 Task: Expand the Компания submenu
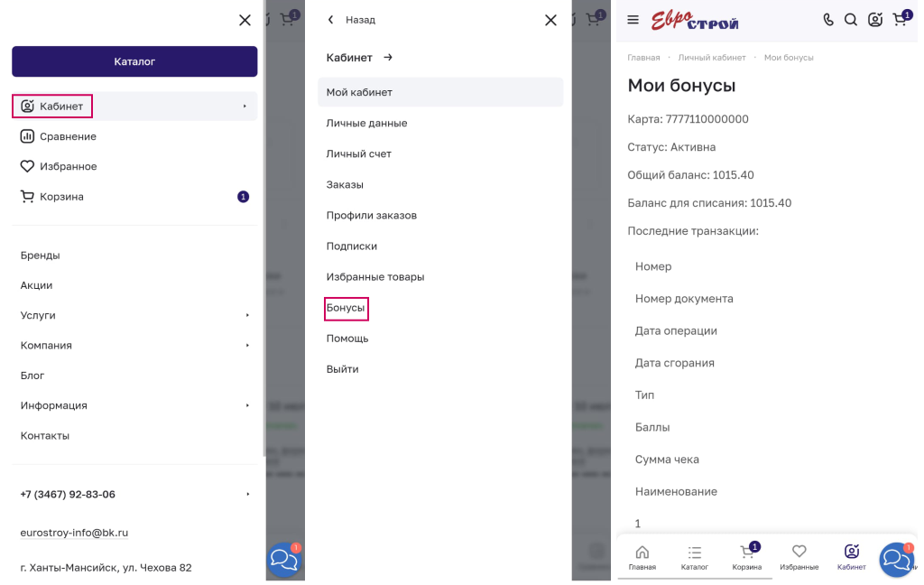(x=134, y=345)
